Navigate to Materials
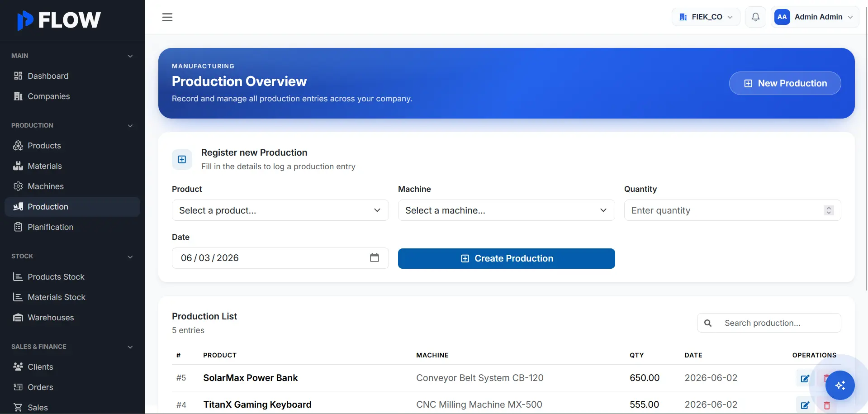The height and width of the screenshot is (414, 868). pos(72,166)
